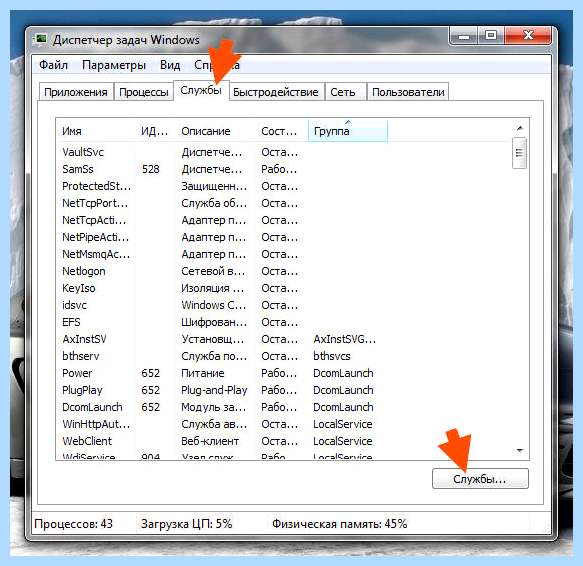Switch to the Быстродействие tab
583x566 pixels.
(x=276, y=92)
